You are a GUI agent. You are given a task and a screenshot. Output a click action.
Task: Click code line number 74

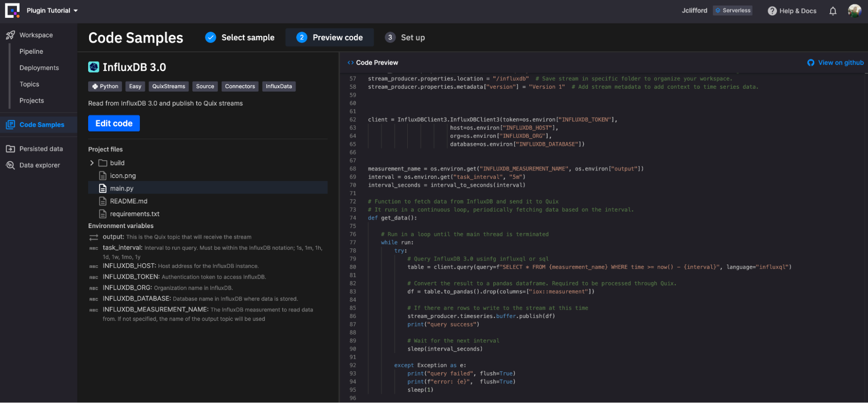tap(353, 218)
